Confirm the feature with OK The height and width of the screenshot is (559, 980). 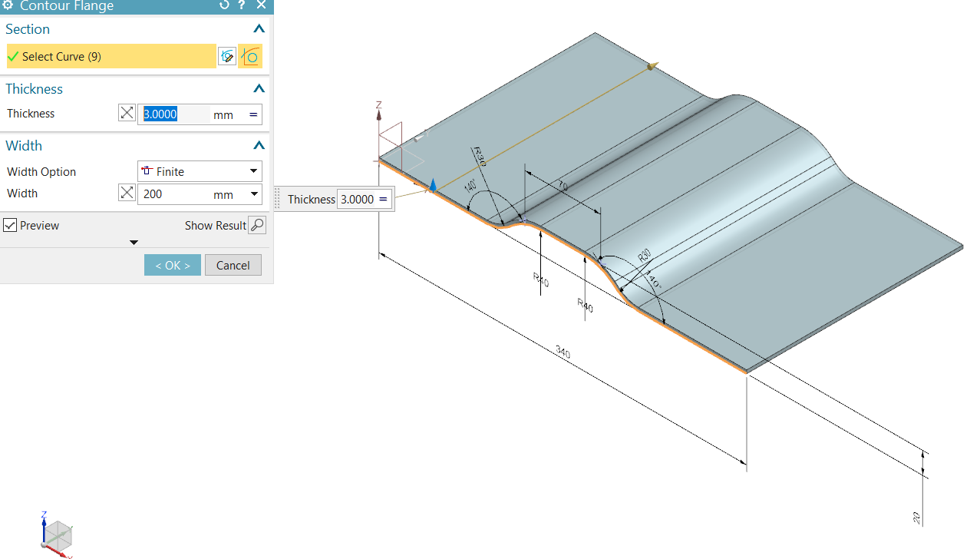click(x=172, y=264)
